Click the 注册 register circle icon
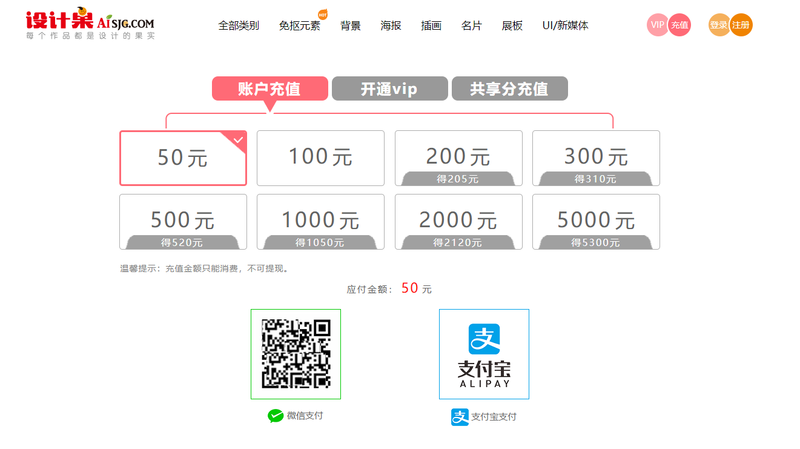800x449 pixels. 741,25
